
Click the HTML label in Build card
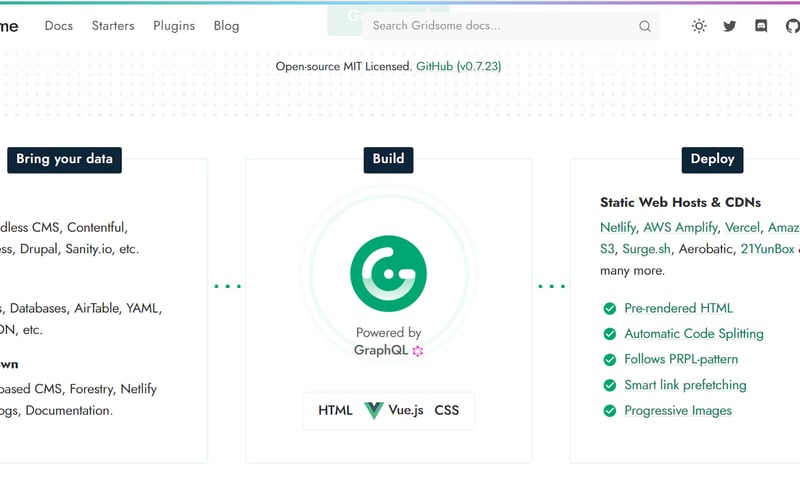[x=335, y=410]
